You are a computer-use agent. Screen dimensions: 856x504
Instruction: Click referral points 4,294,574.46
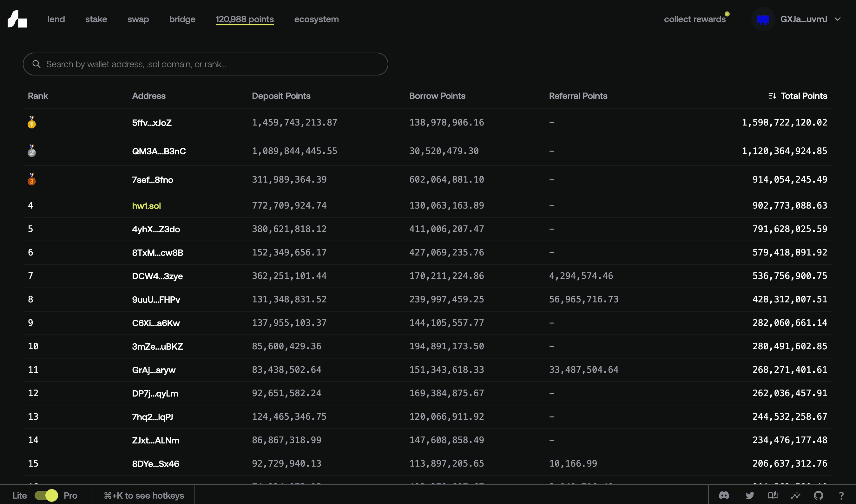[581, 276]
